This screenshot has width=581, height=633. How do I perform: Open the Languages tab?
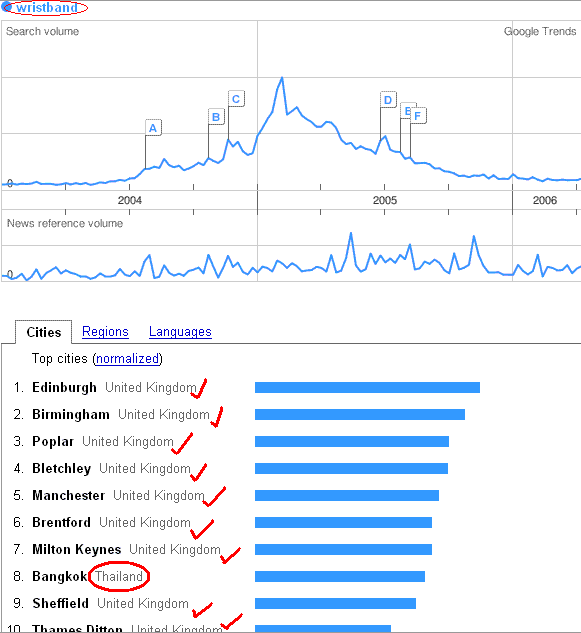click(180, 332)
